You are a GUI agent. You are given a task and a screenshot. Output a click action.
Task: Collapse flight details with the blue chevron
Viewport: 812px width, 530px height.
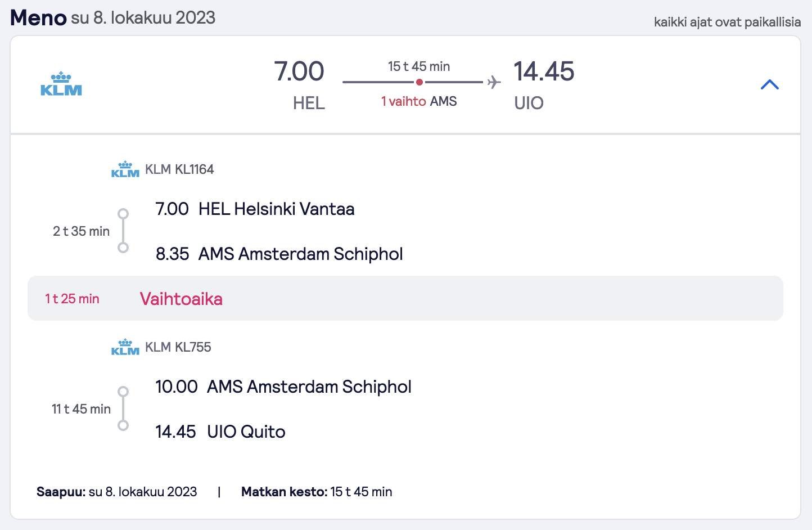769,85
